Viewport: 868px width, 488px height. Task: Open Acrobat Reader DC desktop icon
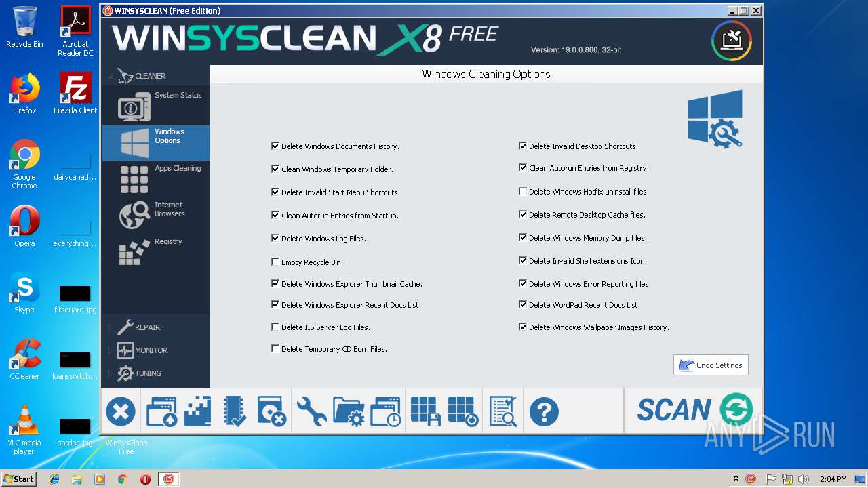(x=75, y=31)
